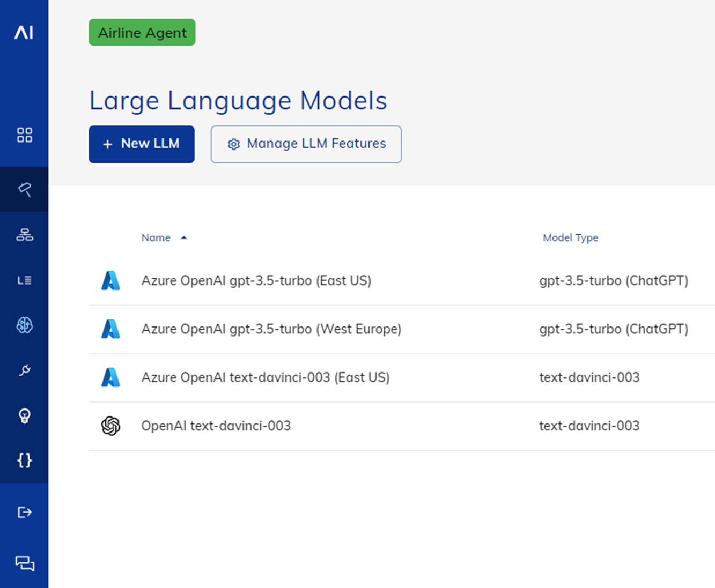Open the chat bubbles icon
The image size is (715, 588).
pos(24,563)
